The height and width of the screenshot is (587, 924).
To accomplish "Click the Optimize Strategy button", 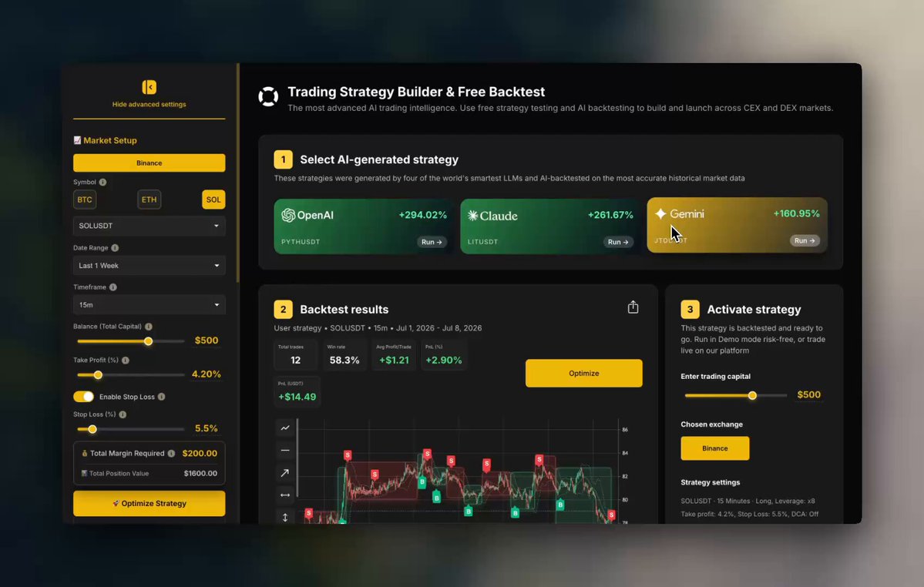I will (149, 503).
